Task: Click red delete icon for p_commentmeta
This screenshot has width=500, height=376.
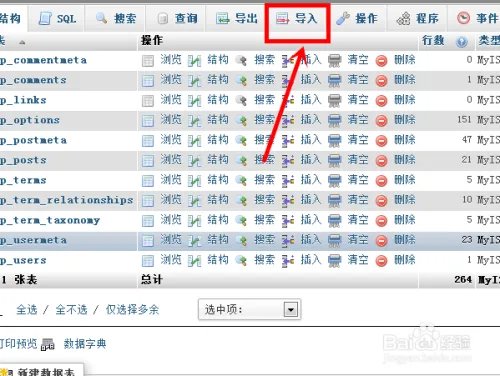Action: click(x=381, y=61)
